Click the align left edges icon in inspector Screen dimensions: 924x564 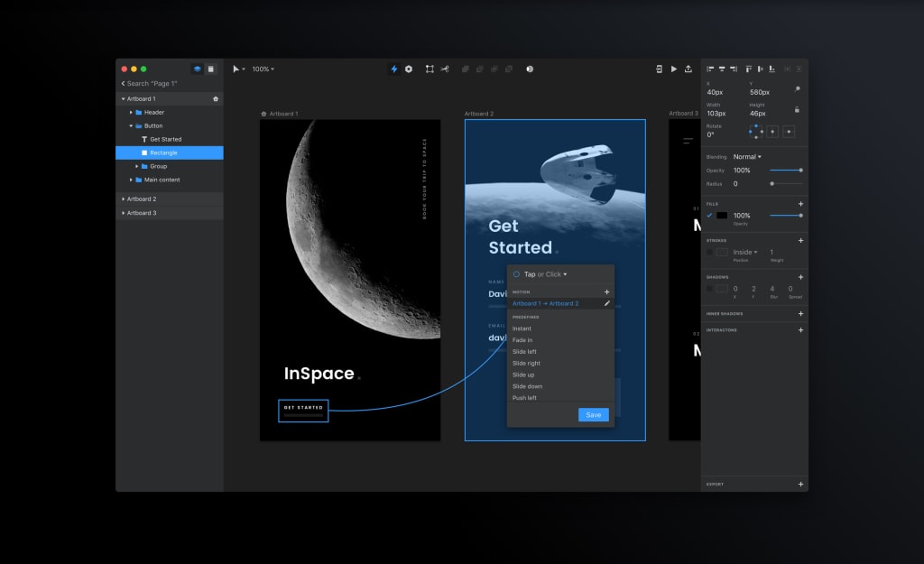[711, 69]
